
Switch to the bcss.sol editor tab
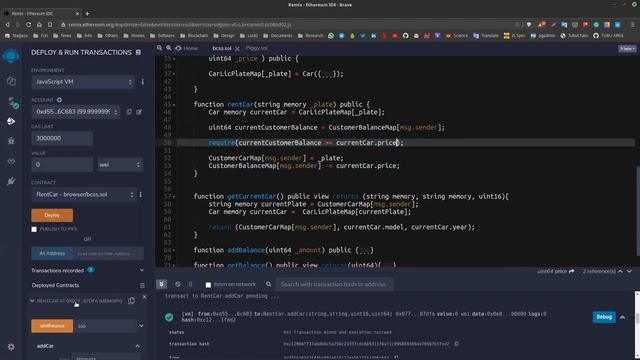tap(222, 48)
